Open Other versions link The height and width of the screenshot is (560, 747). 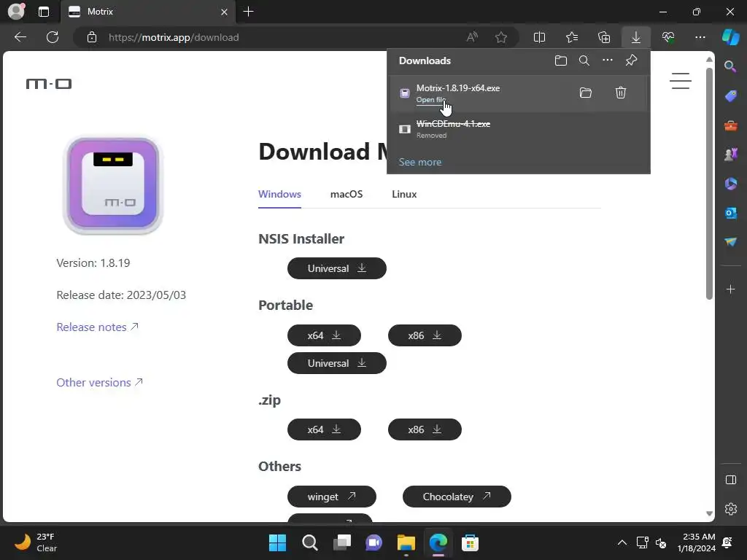pos(99,382)
